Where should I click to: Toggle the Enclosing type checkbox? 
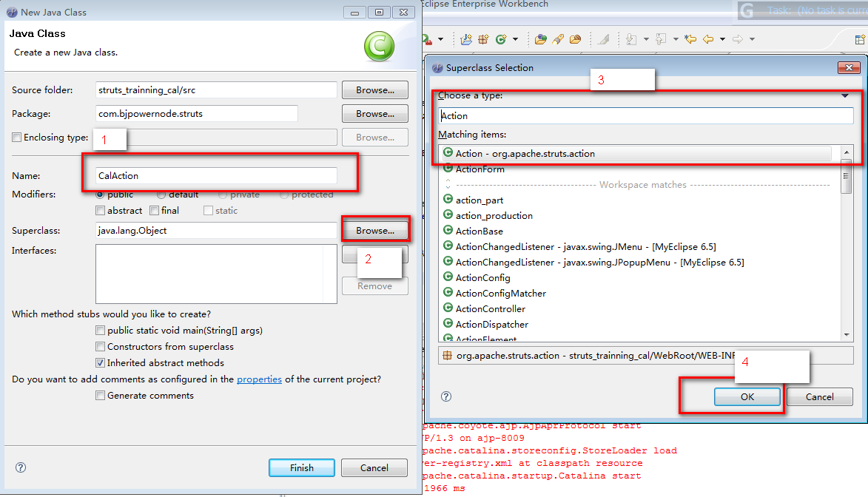tap(16, 138)
